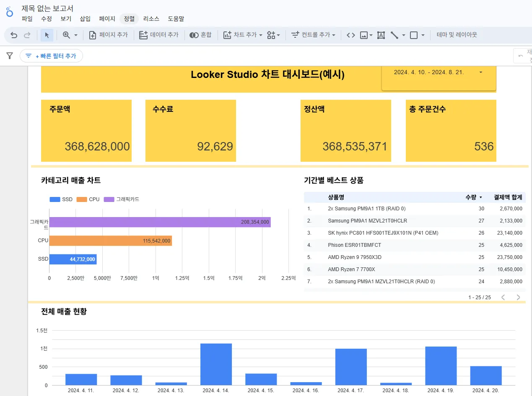Open 테마 및 레이아웃 panel
The width and height of the screenshot is (532, 396).
point(457,35)
